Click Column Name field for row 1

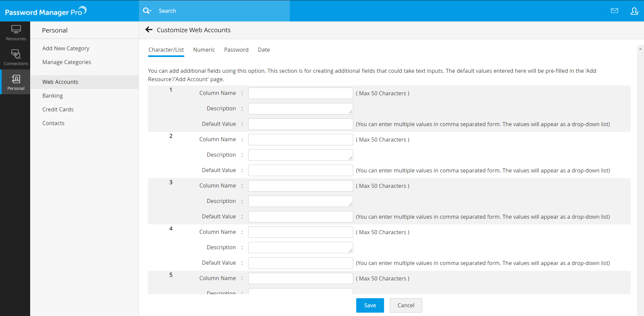(301, 93)
